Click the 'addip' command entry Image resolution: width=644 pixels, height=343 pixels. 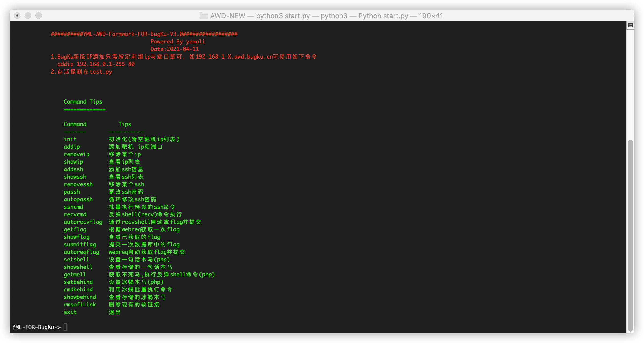pyautogui.click(x=72, y=147)
